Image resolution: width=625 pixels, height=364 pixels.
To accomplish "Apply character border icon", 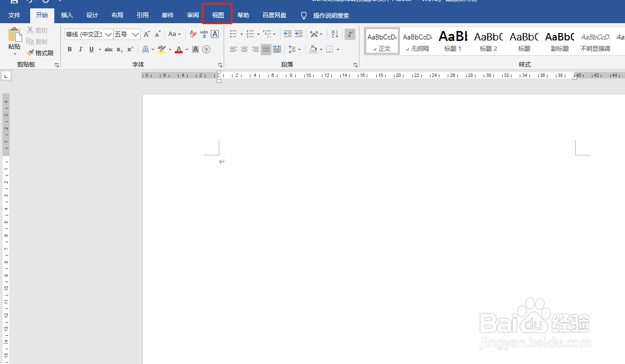I will coord(215,34).
